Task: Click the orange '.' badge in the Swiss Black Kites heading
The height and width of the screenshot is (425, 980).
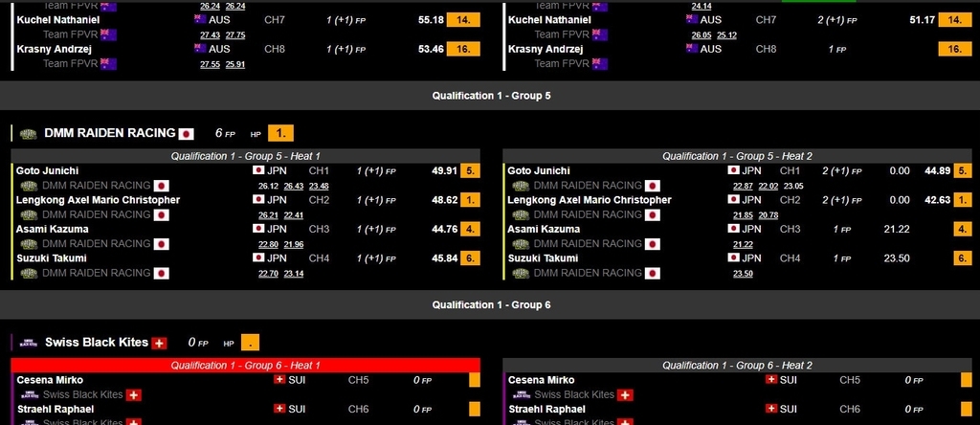Action: click(250, 343)
